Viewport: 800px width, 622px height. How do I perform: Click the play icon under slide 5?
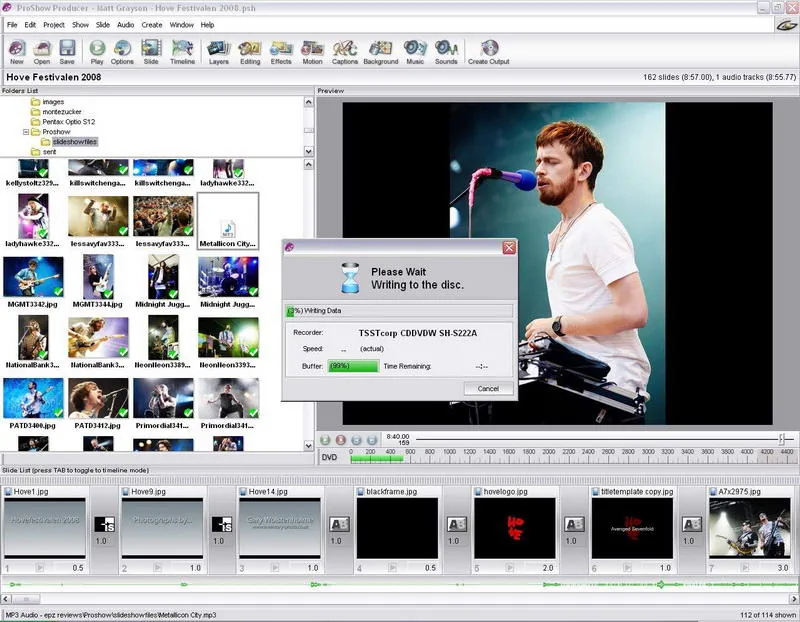click(x=510, y=567)
